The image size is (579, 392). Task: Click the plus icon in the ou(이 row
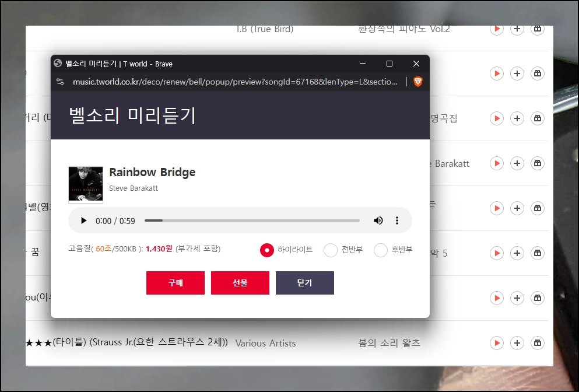(517, 298)
